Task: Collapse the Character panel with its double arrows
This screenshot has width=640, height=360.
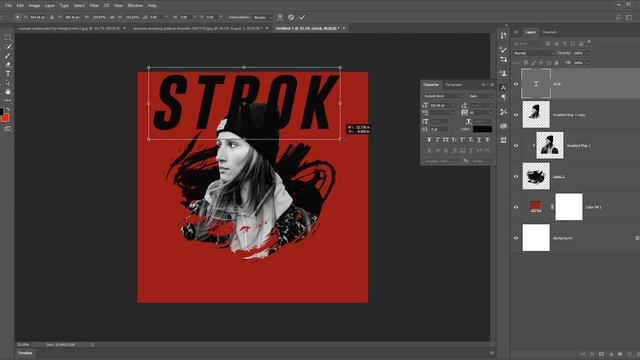Action: pyautogui.click(x=484, y=85)
